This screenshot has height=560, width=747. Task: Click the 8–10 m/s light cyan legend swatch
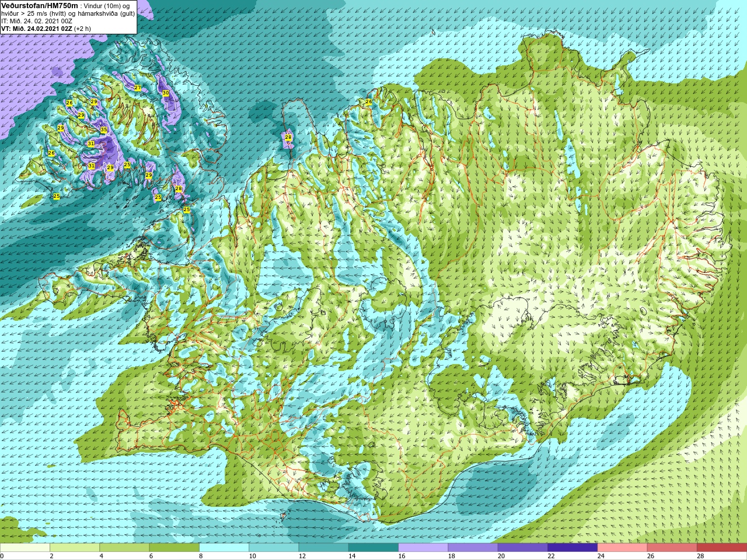(x=224, y=548)
